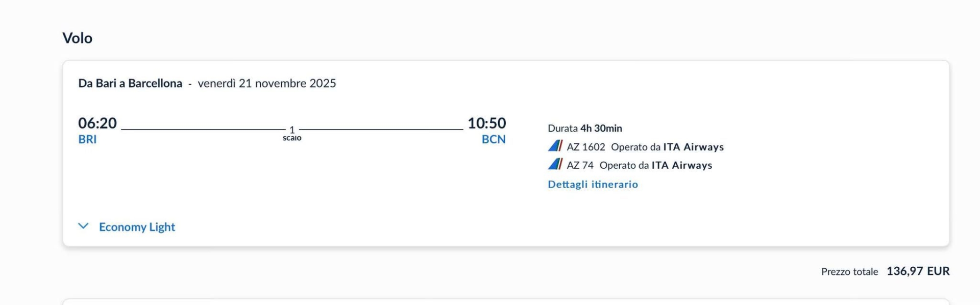The image size is (980, 305).
Task: Click the ITA Airways logo beside AZ 74
Action: pos(555,165)
